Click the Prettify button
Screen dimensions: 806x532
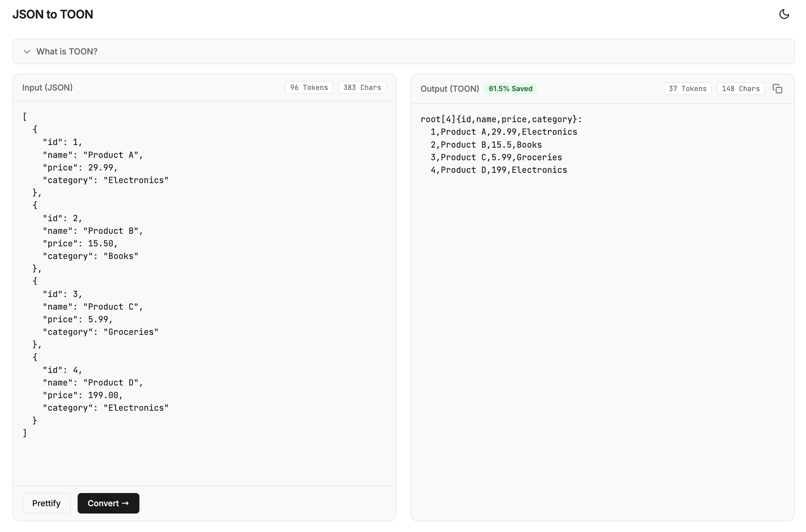pyautogui.click(x=46, y=503)
